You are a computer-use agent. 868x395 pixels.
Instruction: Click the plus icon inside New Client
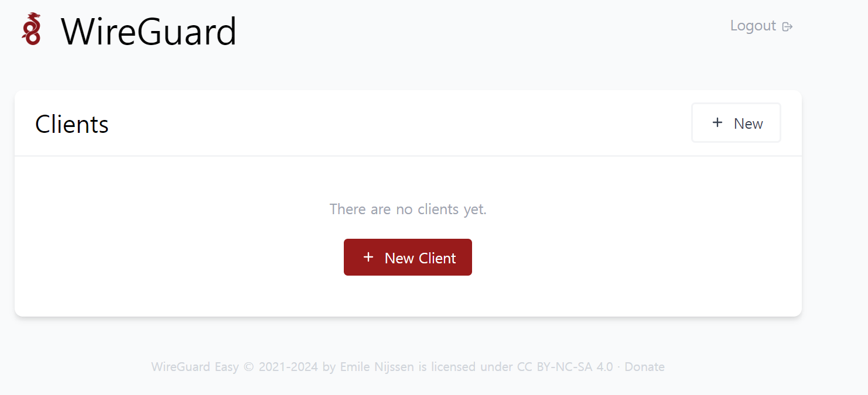(x=368, y=257)
